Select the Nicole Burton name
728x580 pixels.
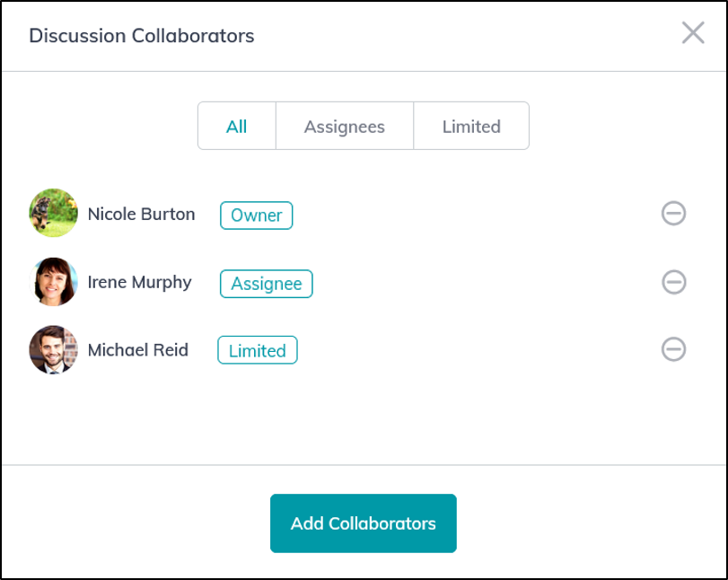[141, 214]
